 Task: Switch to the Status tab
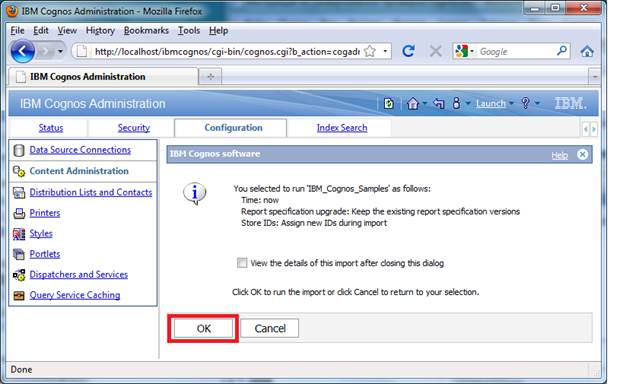50,128
